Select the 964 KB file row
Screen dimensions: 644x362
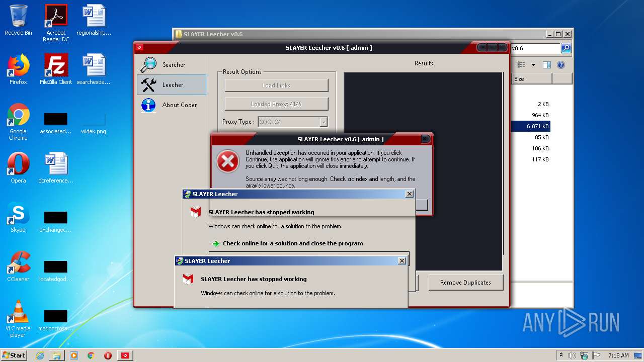[x=530, y=115]
